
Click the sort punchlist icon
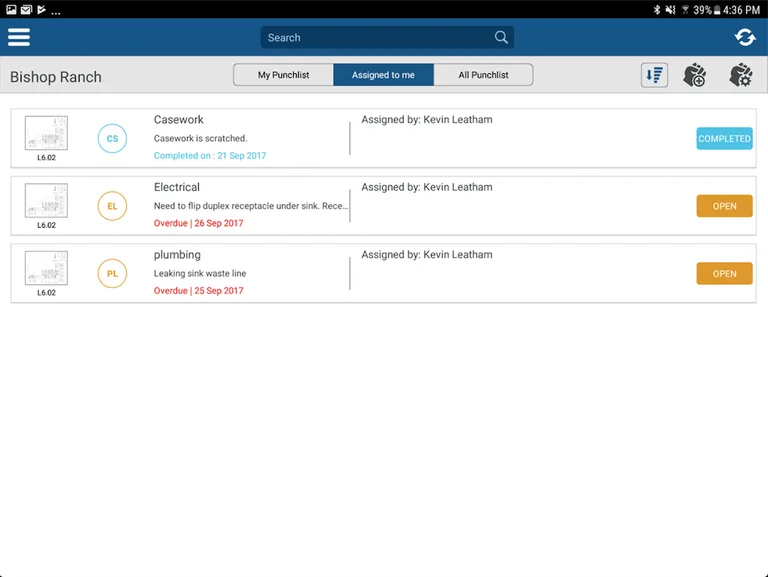(x=654, y=75)
